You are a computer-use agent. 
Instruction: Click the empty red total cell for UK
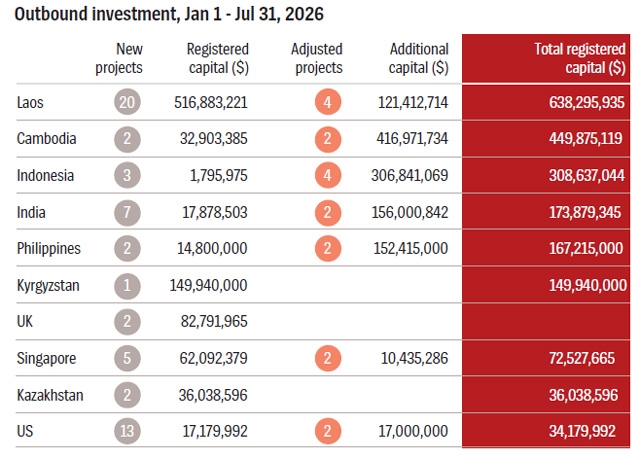546,322
